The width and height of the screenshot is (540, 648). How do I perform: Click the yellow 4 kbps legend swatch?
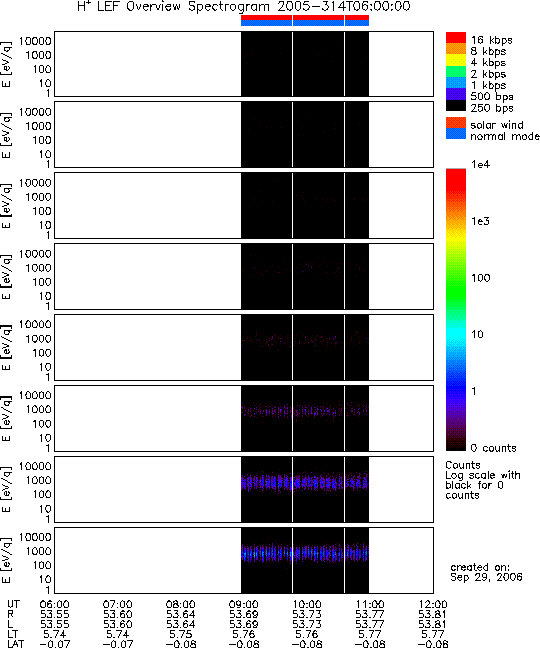(x=456, y=60)
